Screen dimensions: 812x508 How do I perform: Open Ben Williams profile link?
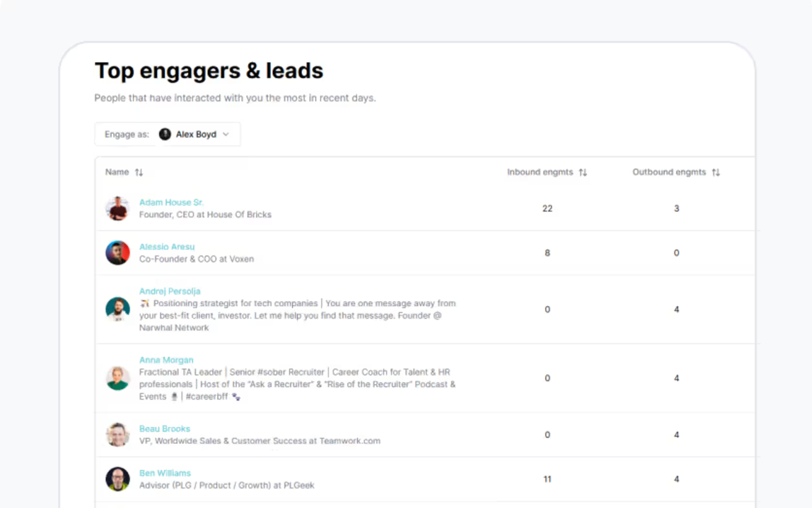pyautogui.click(x=165, y=473)
